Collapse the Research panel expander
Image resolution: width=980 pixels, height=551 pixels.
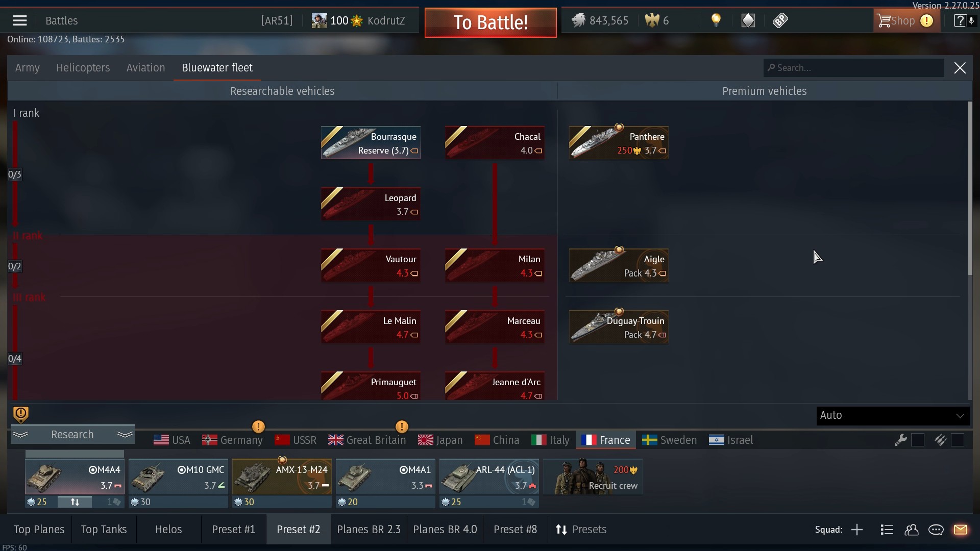[x=72, y=435]
